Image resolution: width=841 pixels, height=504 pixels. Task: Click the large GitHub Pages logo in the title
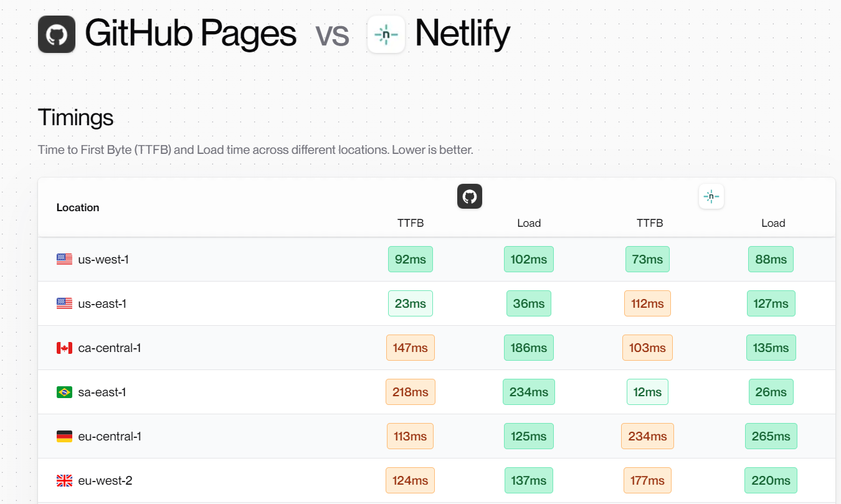(x=57, y=34)
